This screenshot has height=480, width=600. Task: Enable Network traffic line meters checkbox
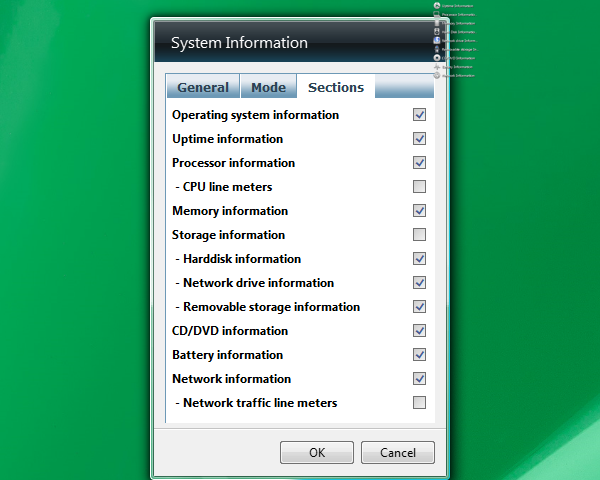419,402
